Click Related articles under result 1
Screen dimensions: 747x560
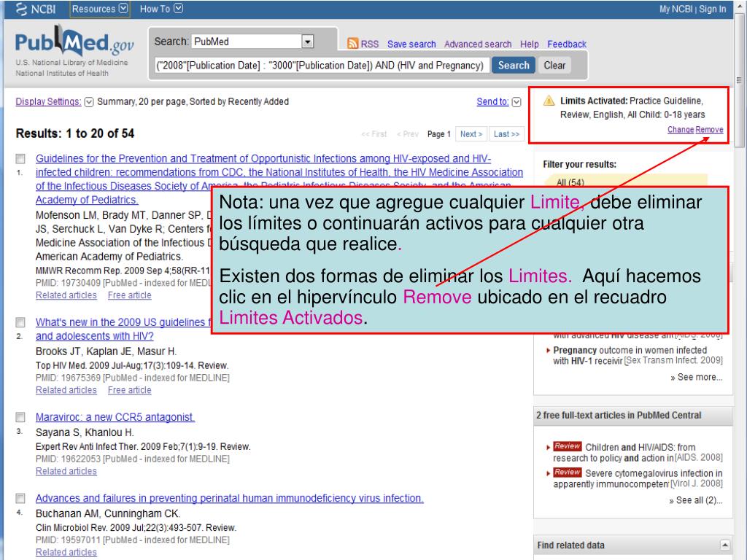pyautogui.click(x=66, y=295)
